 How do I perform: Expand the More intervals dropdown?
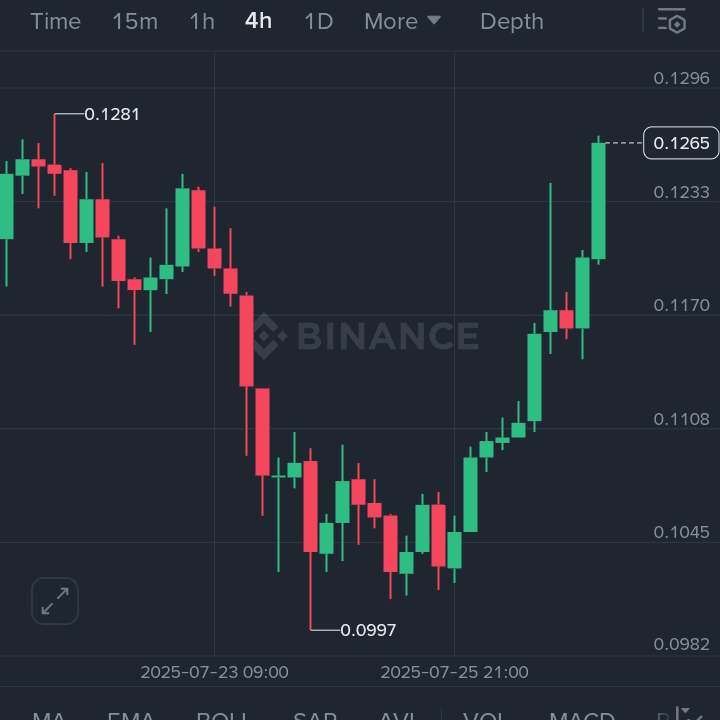[x=402, y=21]
